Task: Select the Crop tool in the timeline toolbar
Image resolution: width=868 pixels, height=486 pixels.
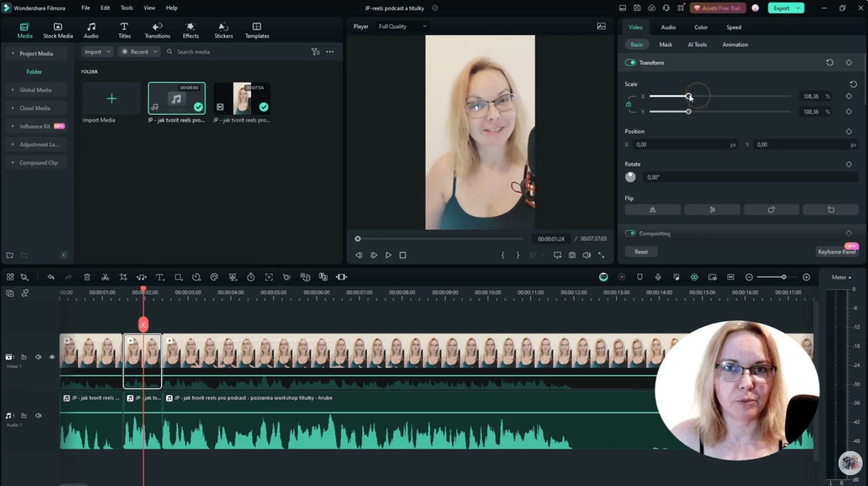Action: coord(123,277)
